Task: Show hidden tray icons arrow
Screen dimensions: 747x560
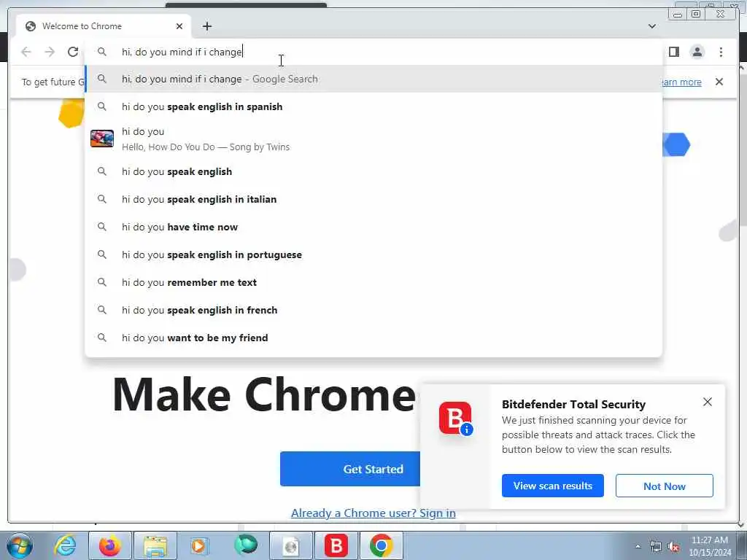Action: pyautogui.click(x=638, y=547)
